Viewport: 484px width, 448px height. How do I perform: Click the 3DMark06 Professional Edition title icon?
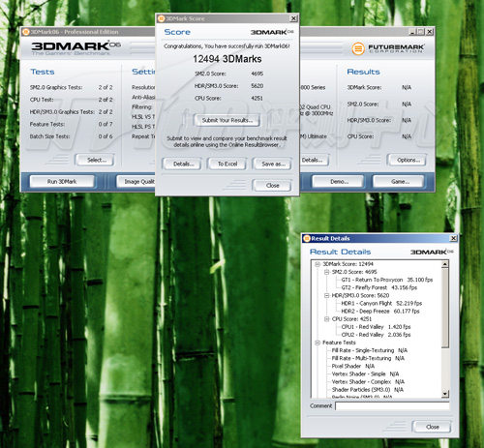pyautogui.click(x=26, y=32)
